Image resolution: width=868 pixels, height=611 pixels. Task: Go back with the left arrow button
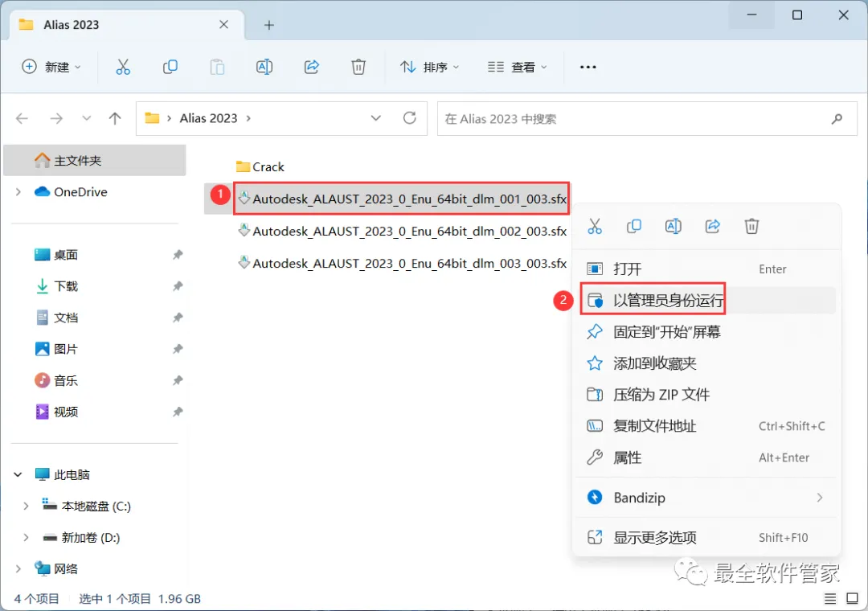pos(23,118)
